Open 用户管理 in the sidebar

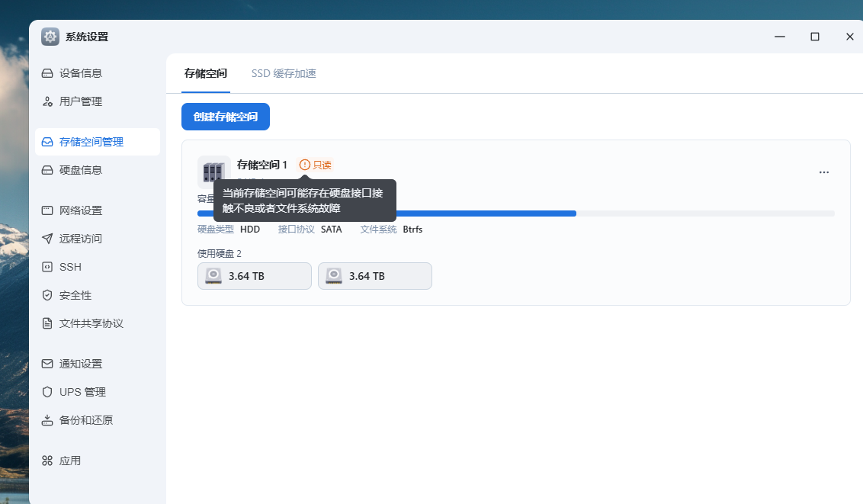point(98,101)
